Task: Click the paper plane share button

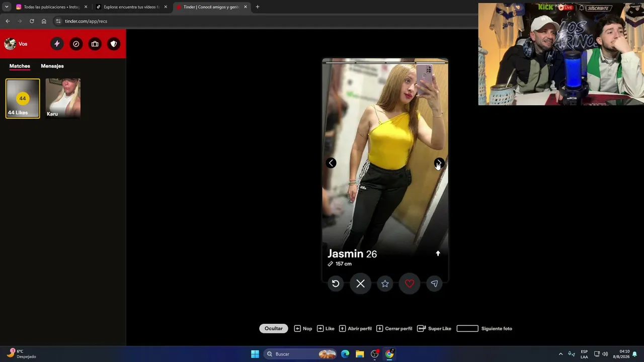Action: point(434,284)
